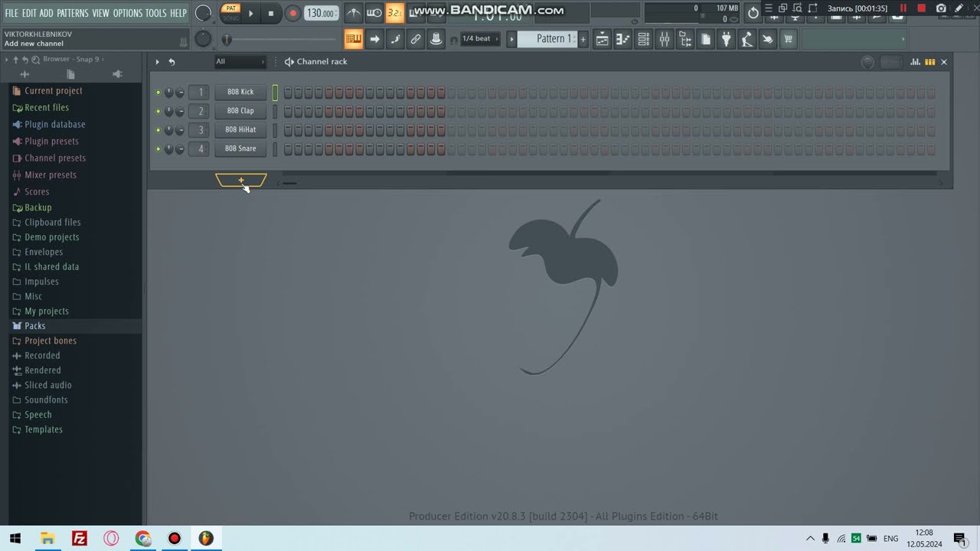Add a new pattern with the plus icon

coord(583,39)
